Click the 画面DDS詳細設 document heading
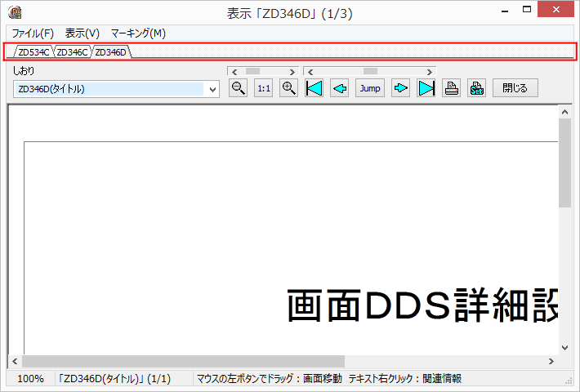 coord(422,305)
